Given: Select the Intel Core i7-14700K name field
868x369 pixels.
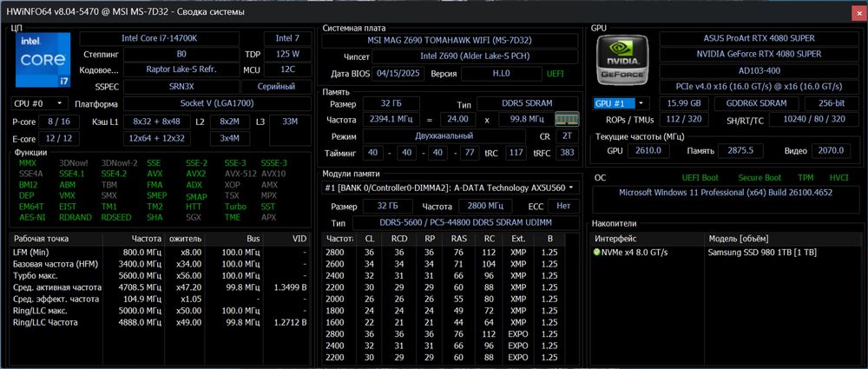Looking at the screenshot, I should pyautogui.click(x=160, y=38).
